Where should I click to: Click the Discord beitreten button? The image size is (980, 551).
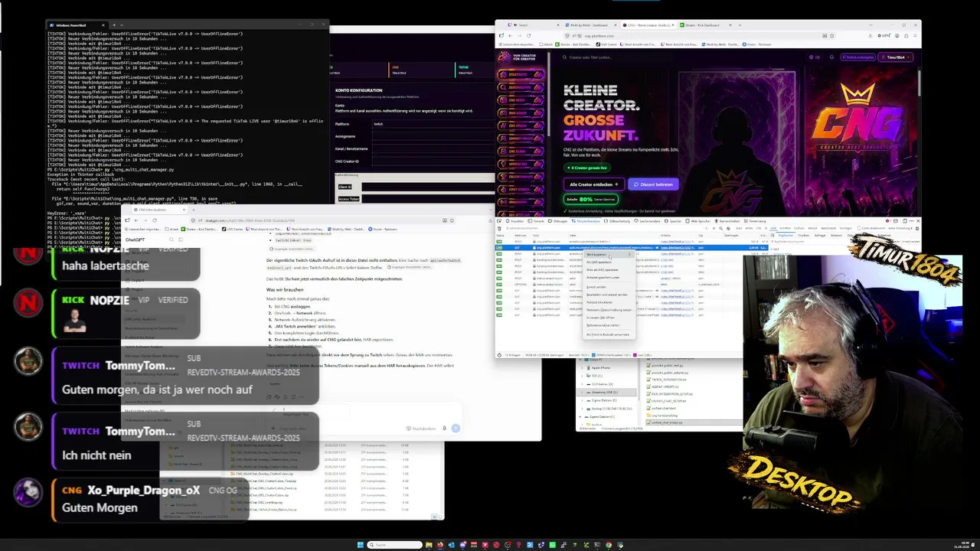coord(654,184)
